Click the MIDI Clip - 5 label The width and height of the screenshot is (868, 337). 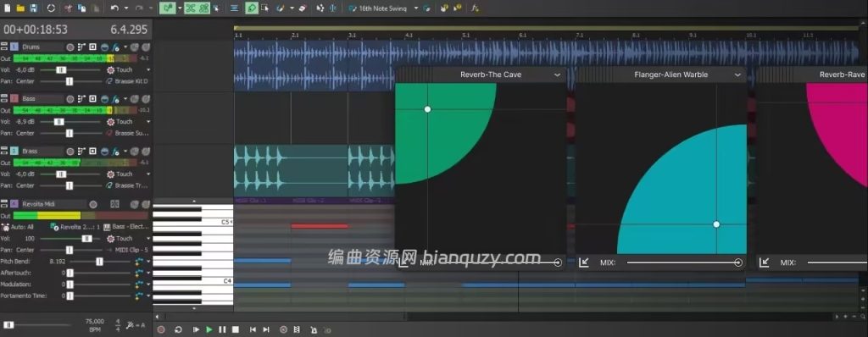coord(131,250)
